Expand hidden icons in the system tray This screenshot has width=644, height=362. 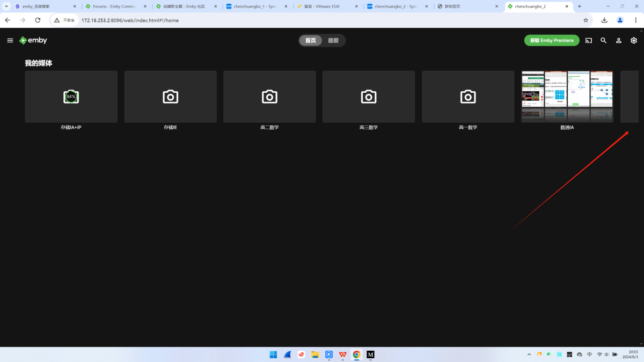tap(529, 354)
